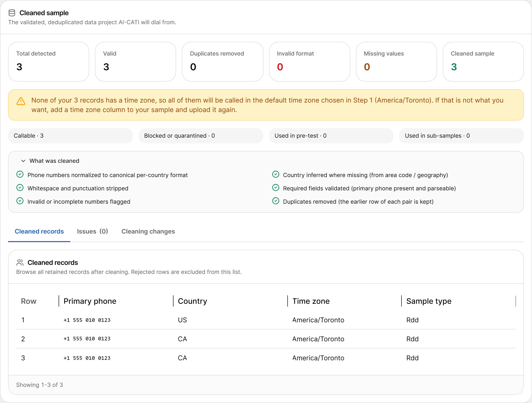This screenshot has width=532, height=403.
Task: Click the US country cell in row 1
Action: pos(182,320)
